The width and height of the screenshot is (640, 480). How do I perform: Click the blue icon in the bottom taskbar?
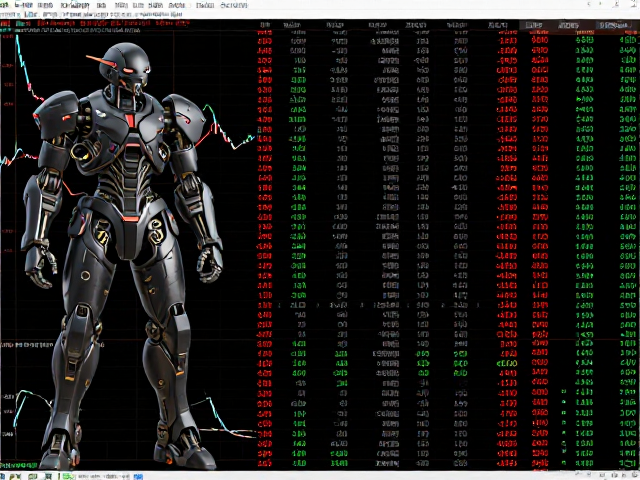point(138,476)
